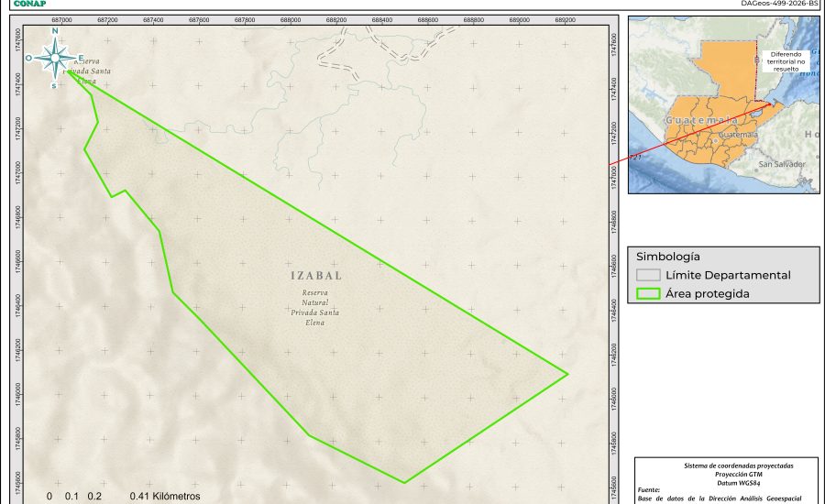Image resolution: width=825 pixels, height=504 pixels.
Task: Click the Área protegida legend label
Action: point(708,293)
